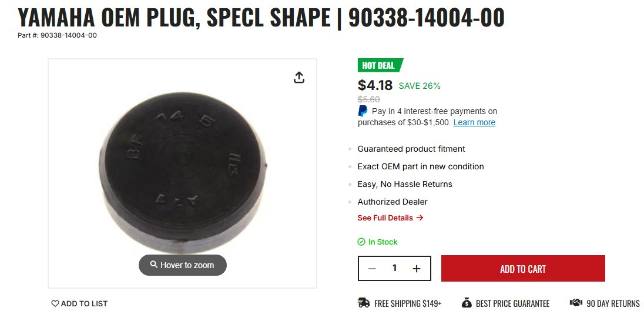Click the free shipping truck icon
This screenshot has height=331, width=644.
[364, 303]
